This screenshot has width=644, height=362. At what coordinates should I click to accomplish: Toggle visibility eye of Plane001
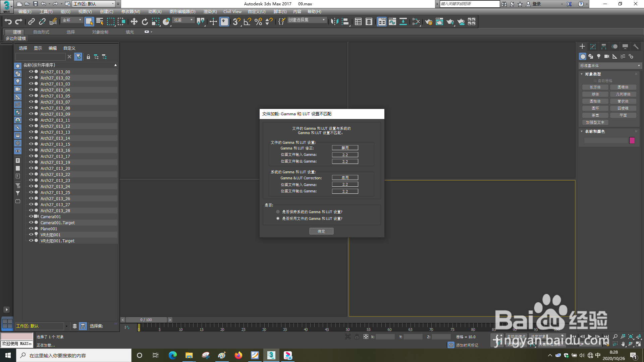(x=31, y=228)
